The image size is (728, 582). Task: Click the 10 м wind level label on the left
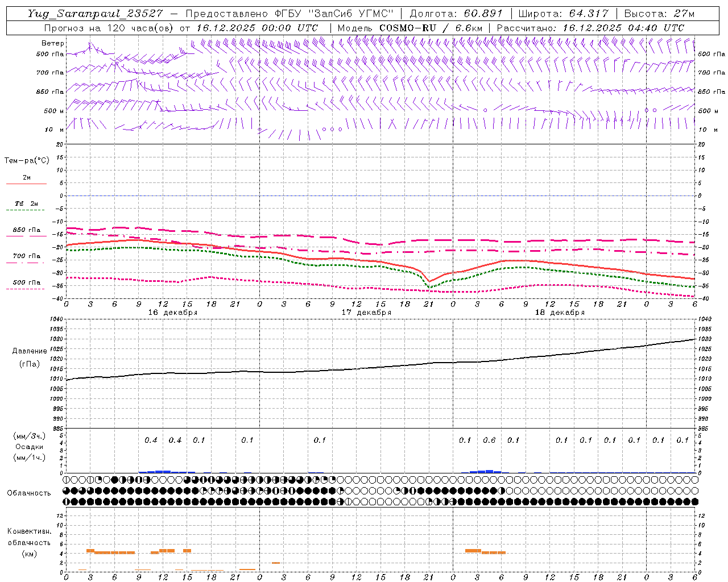click(54, 130)
